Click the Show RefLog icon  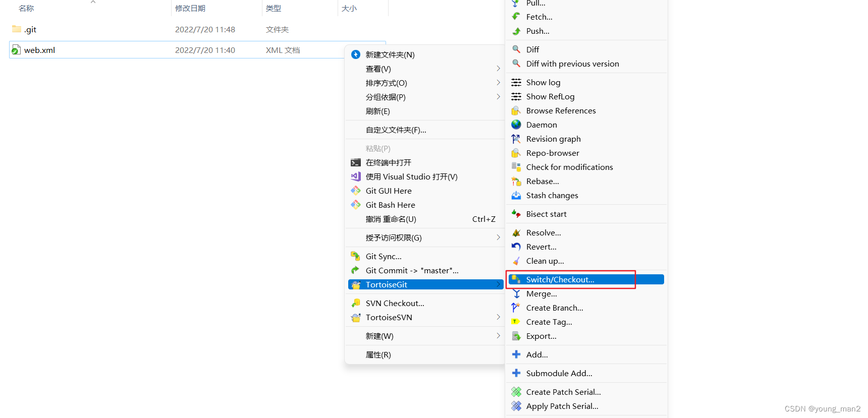tap(516, 96)
